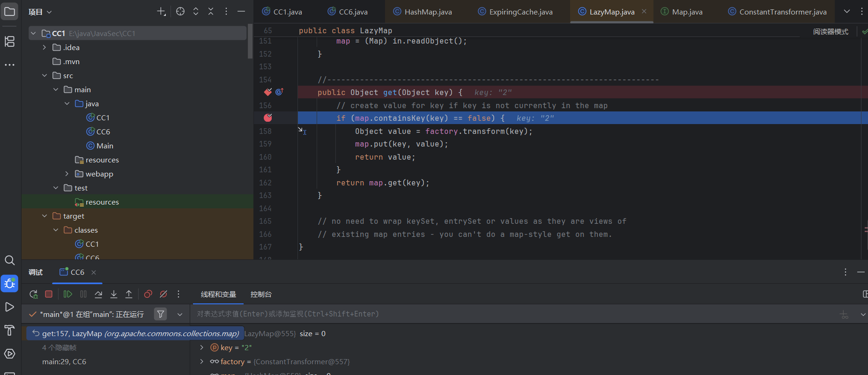
Task: Click the Step Over debug icon
Action: pos(98,294)
